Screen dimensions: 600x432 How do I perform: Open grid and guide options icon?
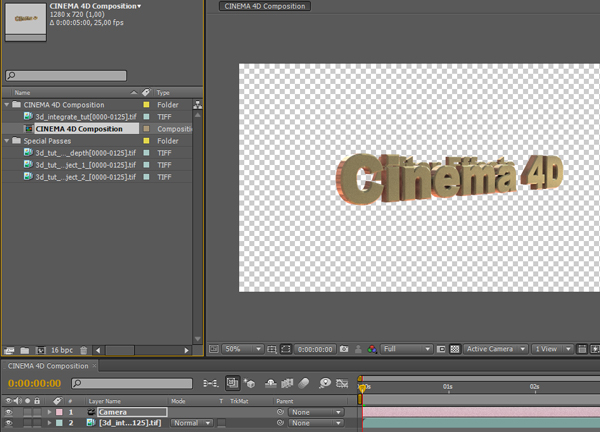click(x=272, y=349)
